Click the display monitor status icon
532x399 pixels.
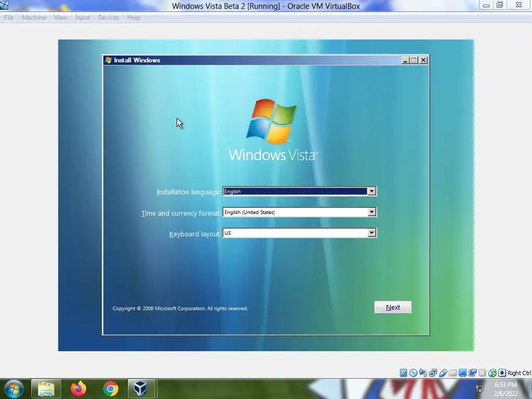[462, 373]
